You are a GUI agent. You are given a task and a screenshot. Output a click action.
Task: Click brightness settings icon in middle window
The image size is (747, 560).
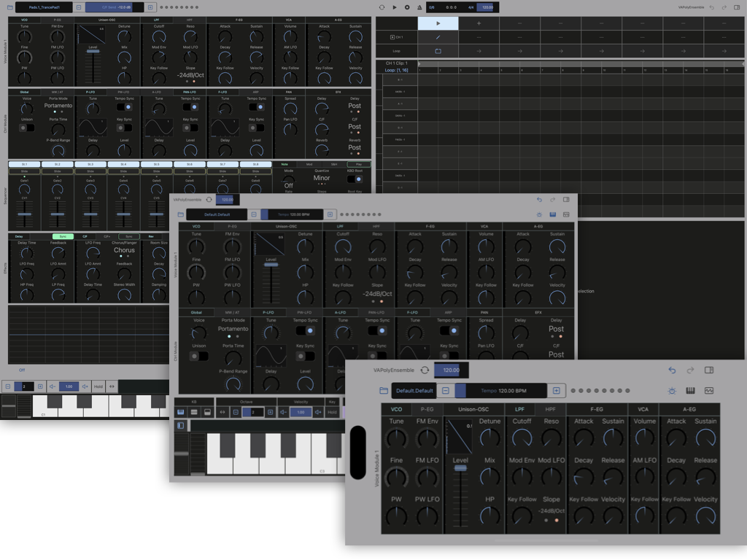click(539, 214)
